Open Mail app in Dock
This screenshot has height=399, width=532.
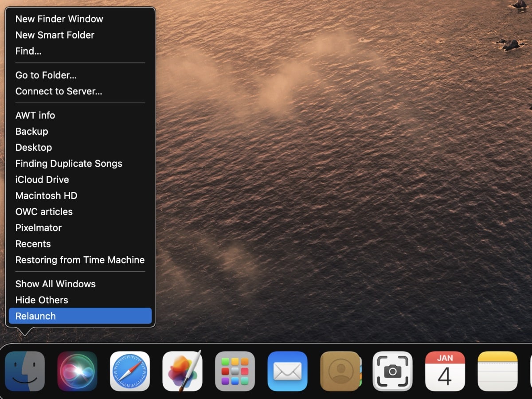(x=287, y=371)
